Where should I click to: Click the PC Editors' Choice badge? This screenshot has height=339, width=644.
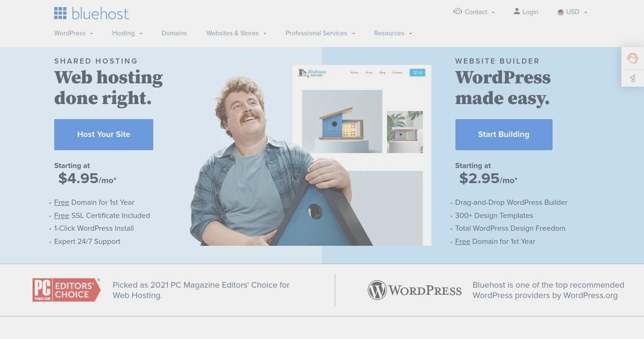tap(66, 290)
